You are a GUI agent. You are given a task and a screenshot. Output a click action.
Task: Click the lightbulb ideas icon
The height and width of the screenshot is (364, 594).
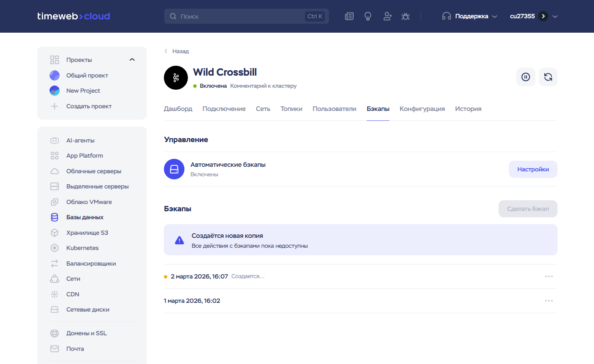coord(368,16)
